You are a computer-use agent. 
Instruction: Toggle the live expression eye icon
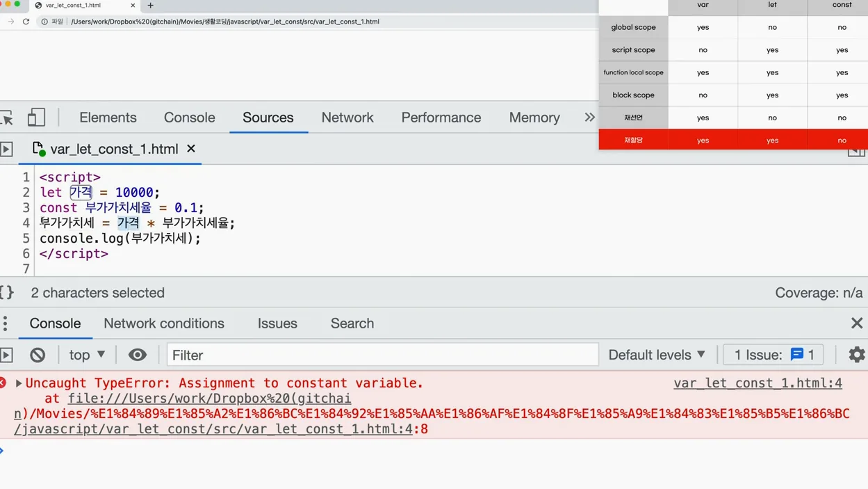pos(138,355)
